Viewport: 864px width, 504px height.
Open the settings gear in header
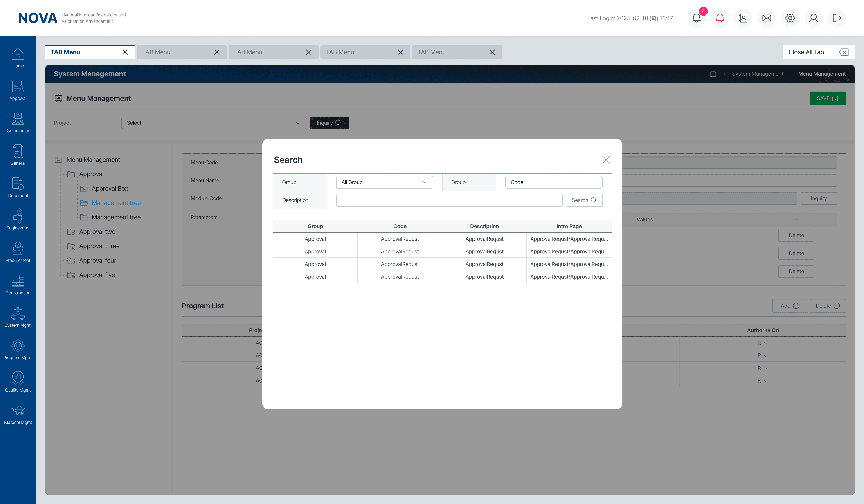click(790, 18)
